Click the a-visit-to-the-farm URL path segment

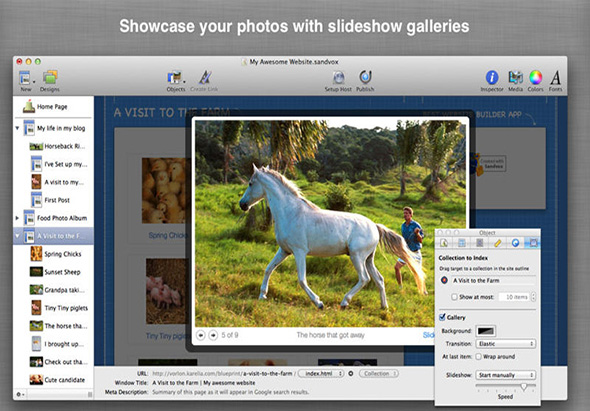[268, 373]
